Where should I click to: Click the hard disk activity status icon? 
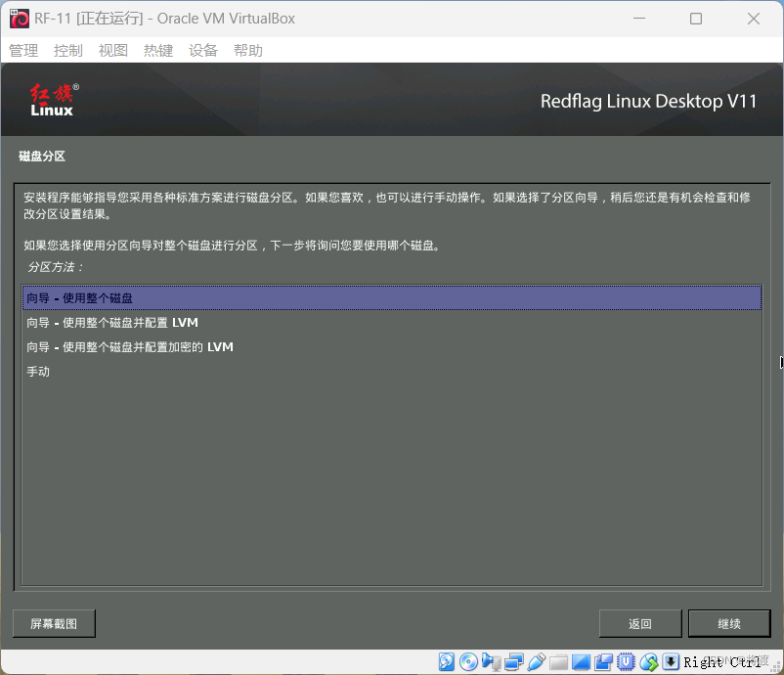pos(447,662)
